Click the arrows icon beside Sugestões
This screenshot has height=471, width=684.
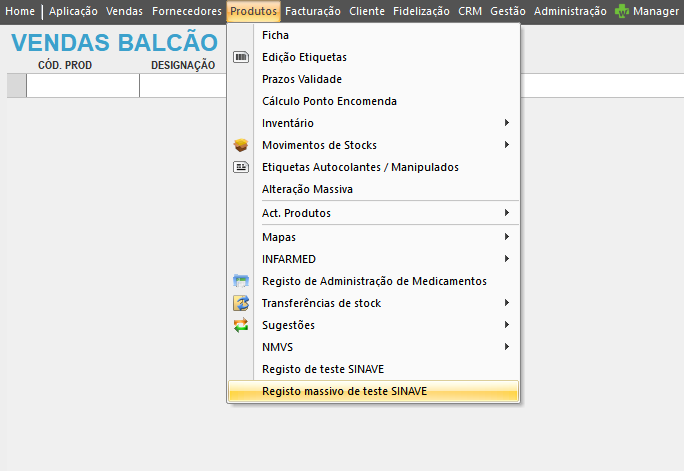coord(240,325)
